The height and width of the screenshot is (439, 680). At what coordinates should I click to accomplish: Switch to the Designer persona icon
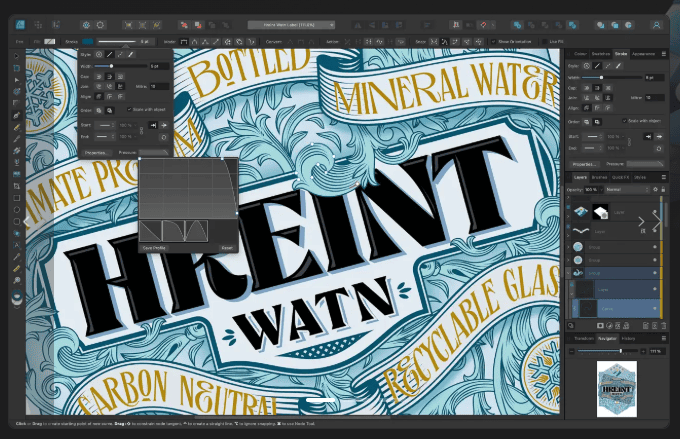point(20,25)
